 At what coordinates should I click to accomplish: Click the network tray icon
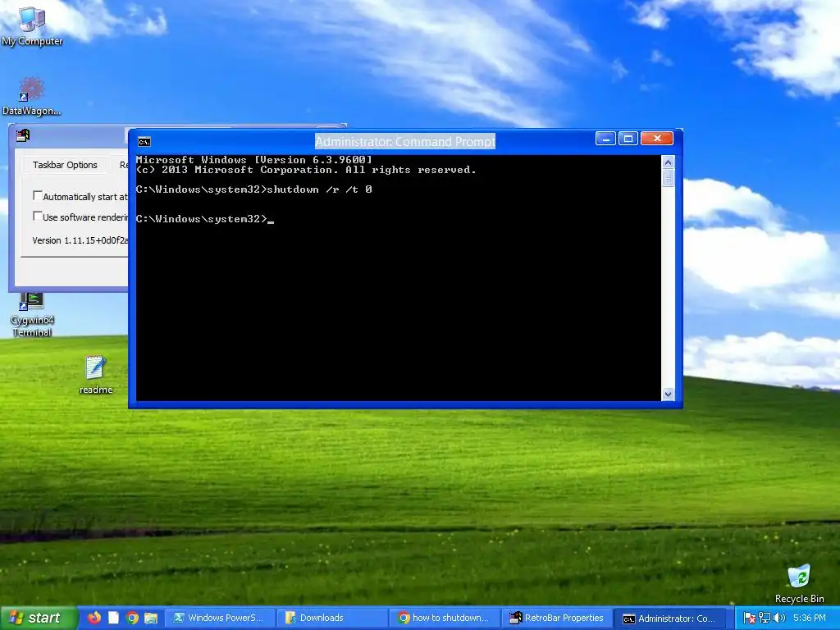765,619
